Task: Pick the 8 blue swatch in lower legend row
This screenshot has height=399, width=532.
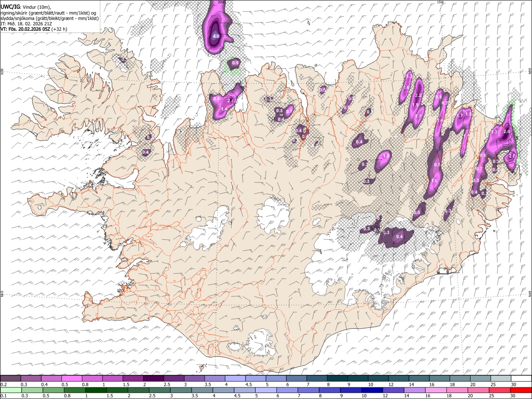Action: tap(330, 390)
